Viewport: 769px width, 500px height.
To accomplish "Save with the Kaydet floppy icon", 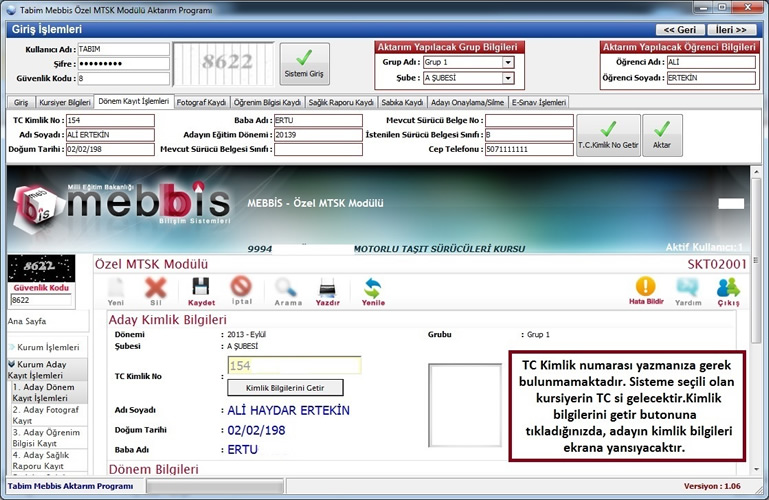I will point(201,292).
